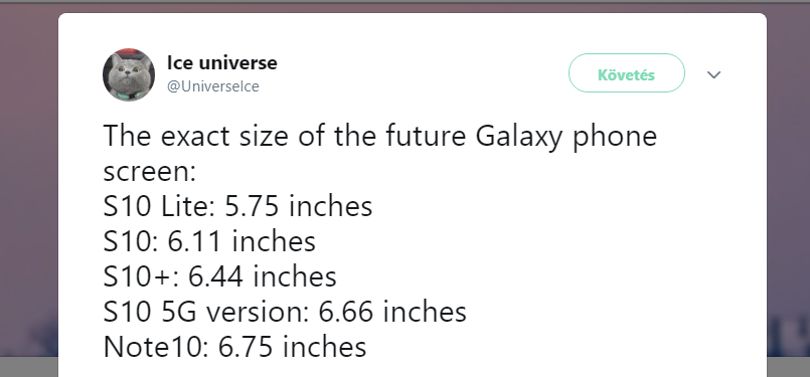Click the word "Galaxy" in the tweet
The height and width of the screenshot is (377, 810).
tap(518, 138)
